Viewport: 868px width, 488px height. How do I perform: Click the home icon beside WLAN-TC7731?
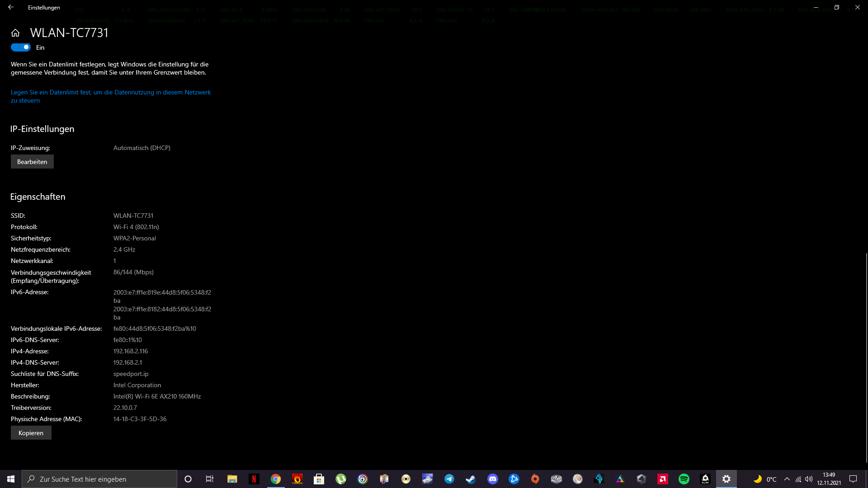point(15,33)
